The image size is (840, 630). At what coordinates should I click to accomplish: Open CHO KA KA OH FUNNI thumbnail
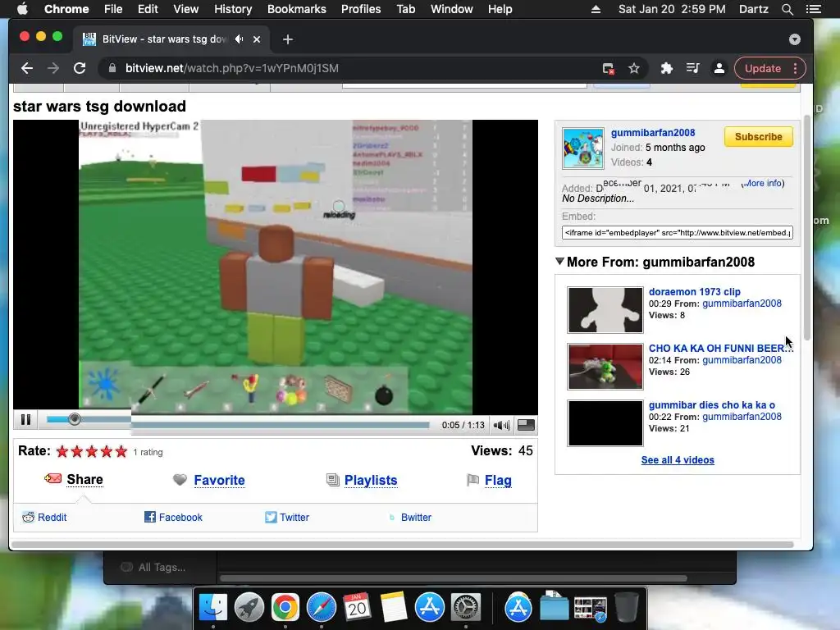click(x=605, y=367)
